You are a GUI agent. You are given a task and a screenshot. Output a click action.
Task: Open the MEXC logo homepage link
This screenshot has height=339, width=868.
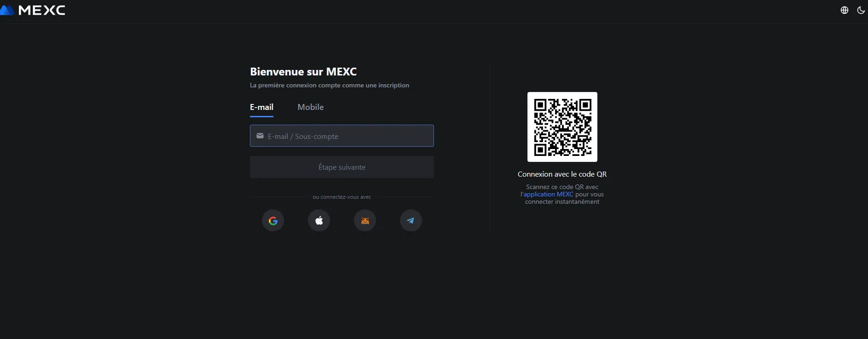coord(33,10)
